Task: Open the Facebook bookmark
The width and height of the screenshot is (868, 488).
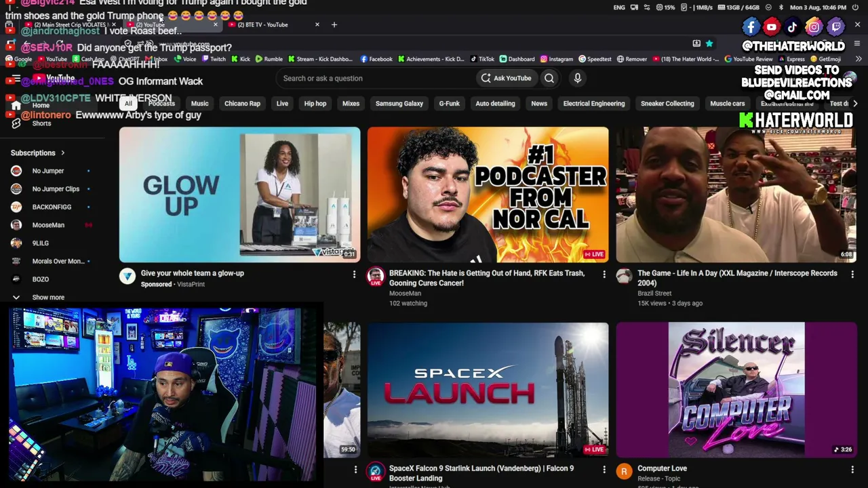Action: click(x=376, y=59)
